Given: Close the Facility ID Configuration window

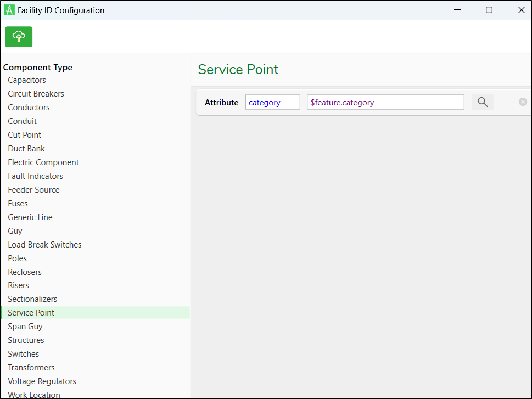Looking at the screenshot, I should pos(522,10).
